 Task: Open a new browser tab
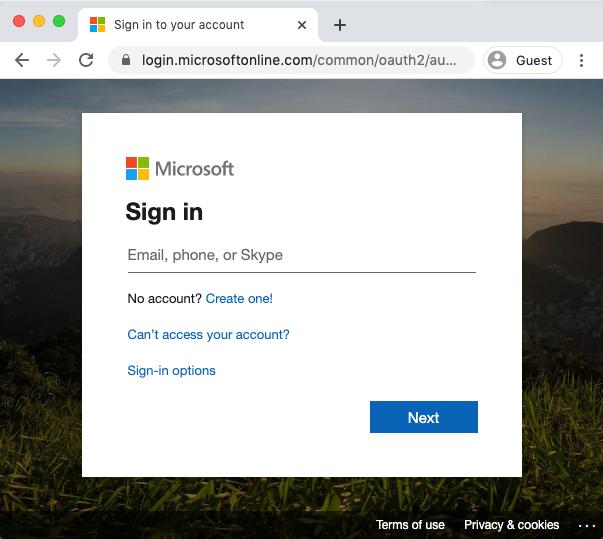coord(340,24)
